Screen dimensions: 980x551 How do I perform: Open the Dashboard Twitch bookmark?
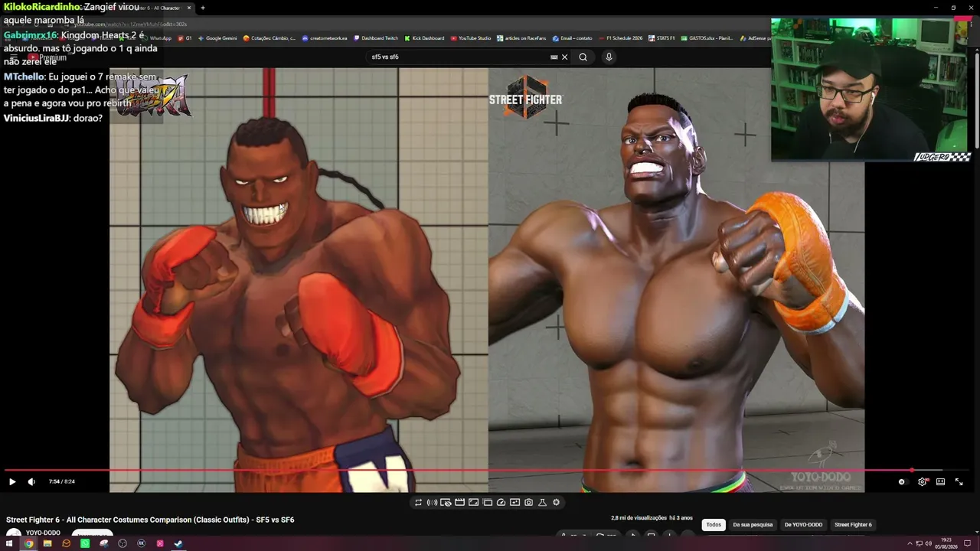pyautogui.click(x=376, y=37)
